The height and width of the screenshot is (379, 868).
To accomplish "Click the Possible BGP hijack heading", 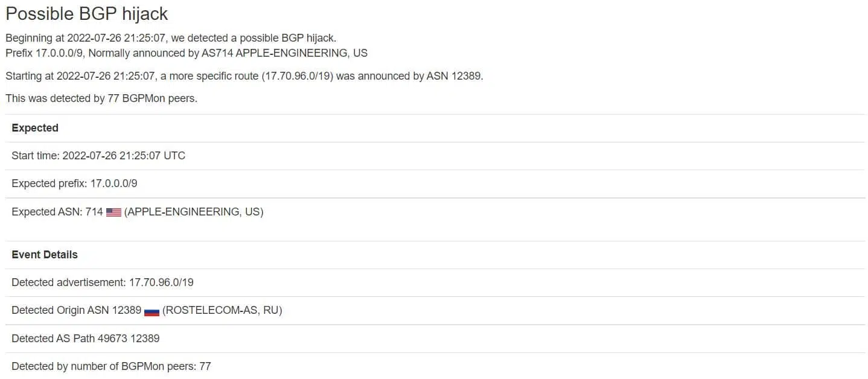I will tap(87, 13).
